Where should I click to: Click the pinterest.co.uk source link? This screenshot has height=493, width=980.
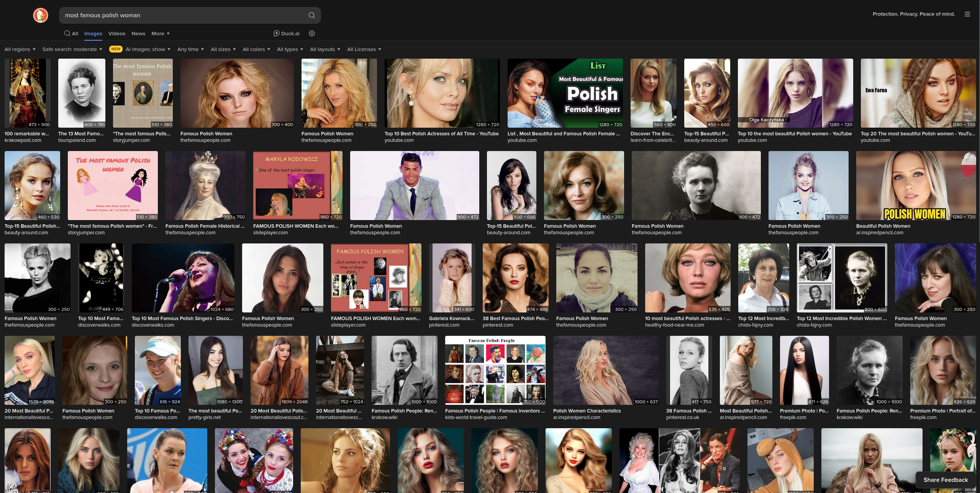(683, 417)
